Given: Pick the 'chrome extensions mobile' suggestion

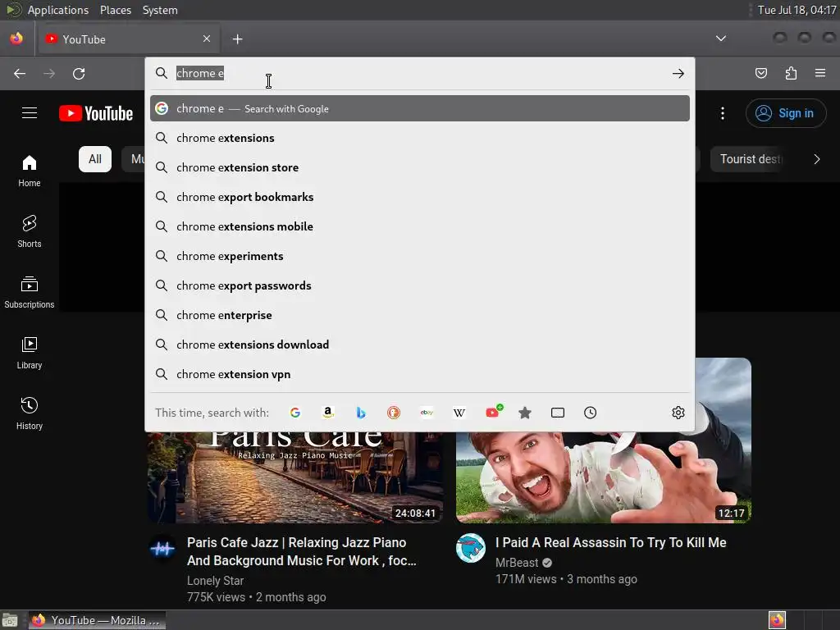Looking at the screenshot, I should point(420,226).
